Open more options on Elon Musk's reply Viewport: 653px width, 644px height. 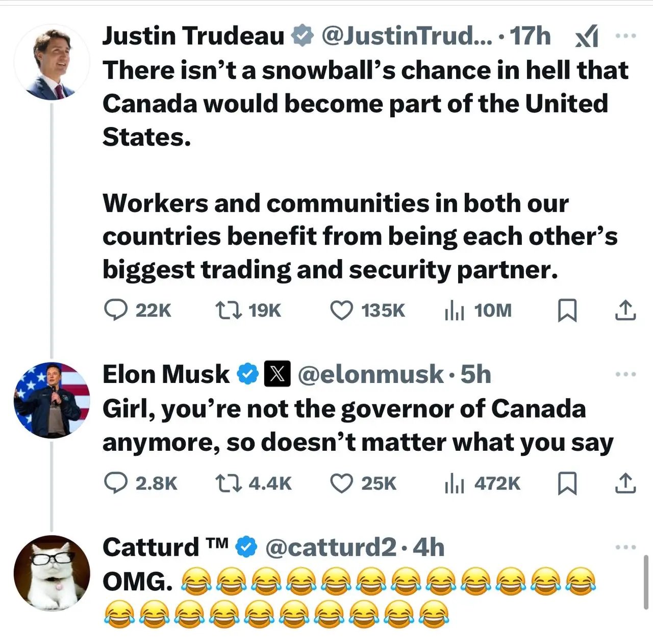[625, 374]
